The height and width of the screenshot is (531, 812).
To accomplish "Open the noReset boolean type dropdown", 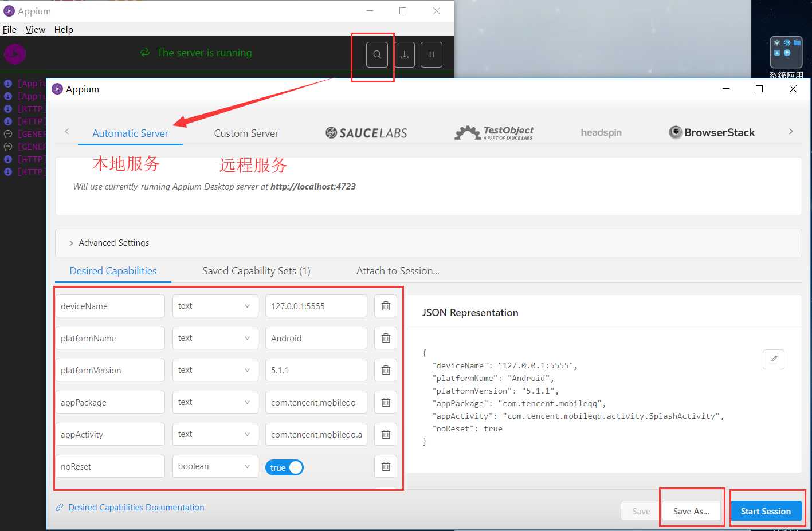I will tap(214, 466).
